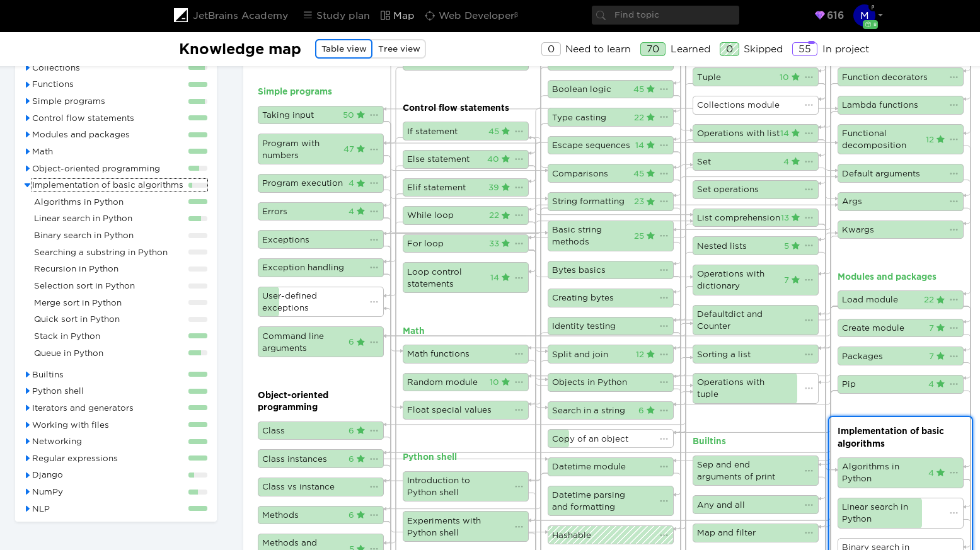The height and width of the screenshot is (550, 980).
Task: Click the Web Developer track icon
Action: (x=430, y=15)
